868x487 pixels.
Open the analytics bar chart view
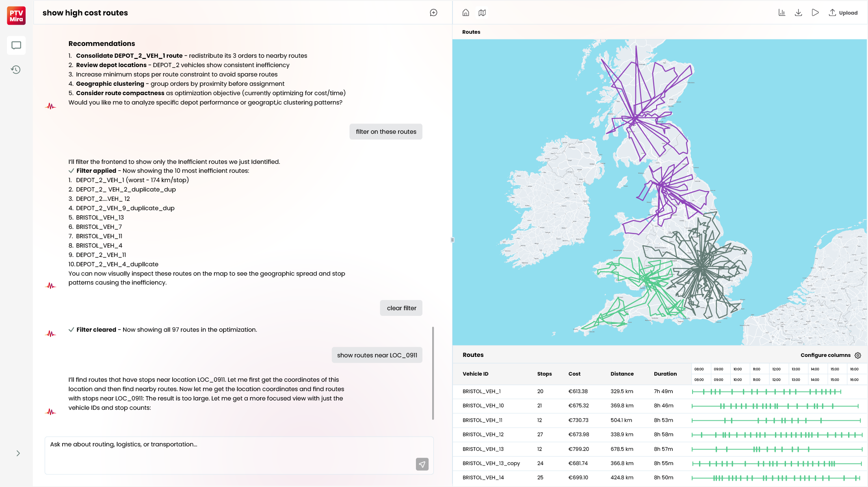tap(781, 13)
